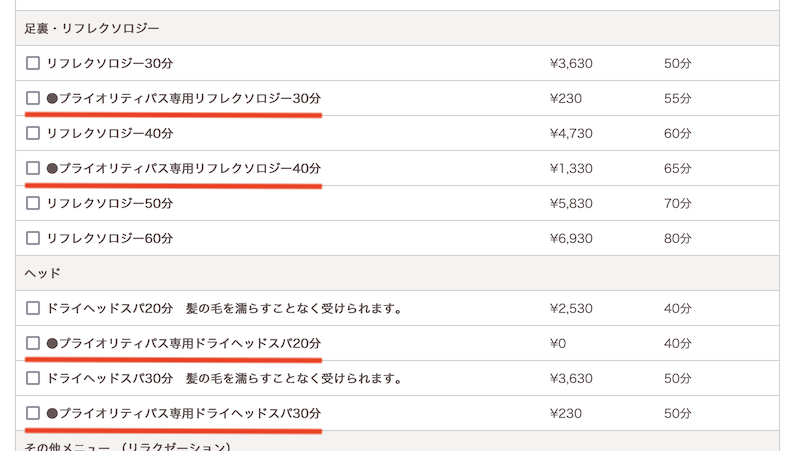Enable プライオリティパス専用ドライヘッドスパ30分 checkbox
This screenshot has height=451, width=795.
pyautogui.click(x=33, y=413)
